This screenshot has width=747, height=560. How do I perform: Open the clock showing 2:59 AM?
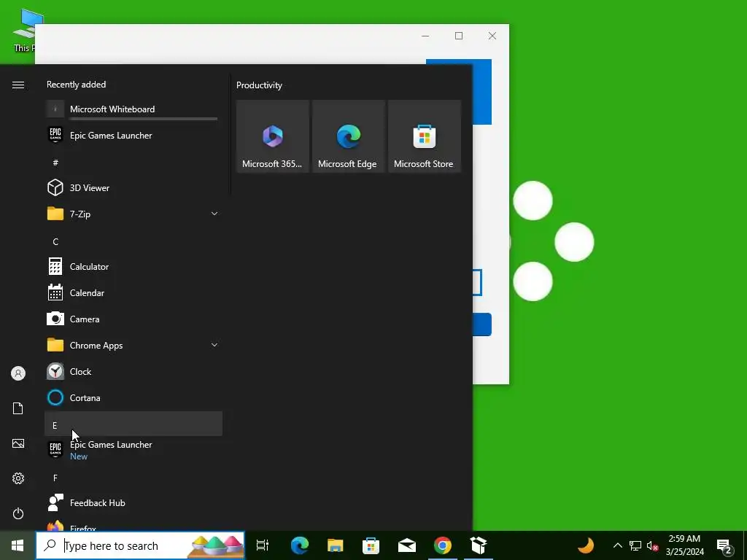684,545
